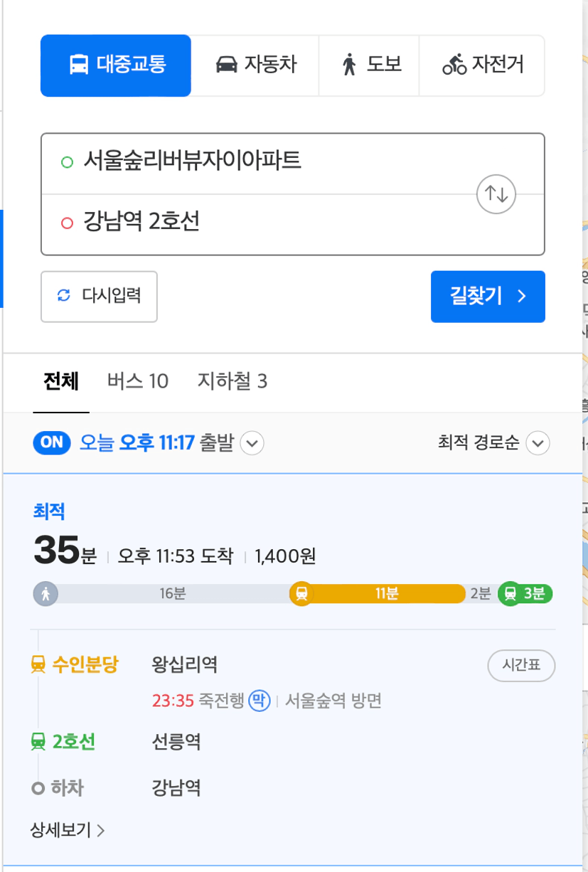Select the 도보 walking mode
Image resolution: width=588 pixels, height=872 pixels.
tap(369, 65)
